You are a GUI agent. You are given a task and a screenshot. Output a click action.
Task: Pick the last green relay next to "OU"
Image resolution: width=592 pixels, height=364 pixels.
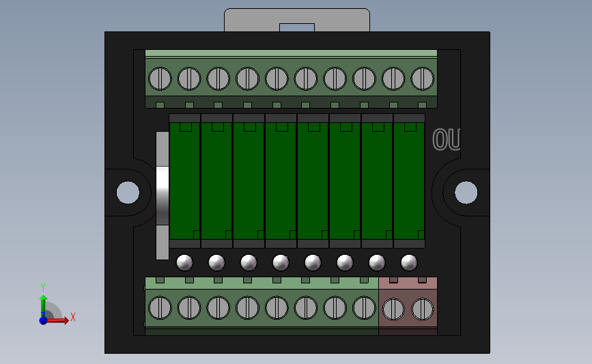409,181
